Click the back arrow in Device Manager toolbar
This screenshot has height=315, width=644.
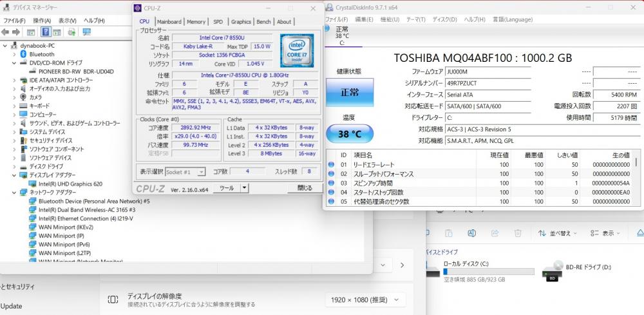click(x=5, y=32)
